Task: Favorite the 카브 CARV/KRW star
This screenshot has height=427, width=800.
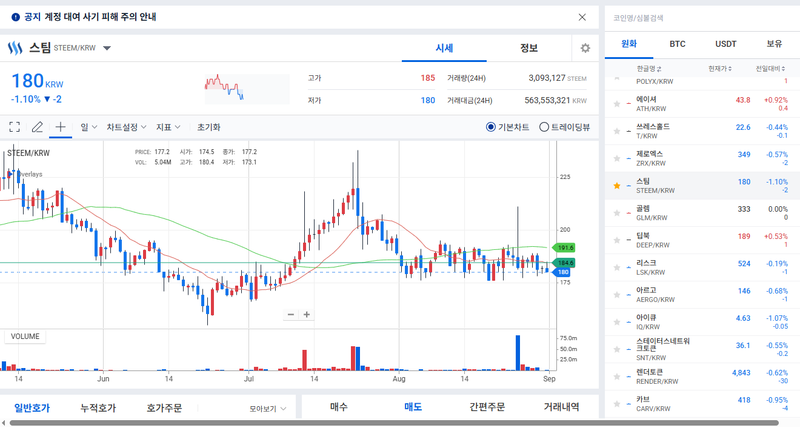Action: pyautogui.click(x=617, y=404)
